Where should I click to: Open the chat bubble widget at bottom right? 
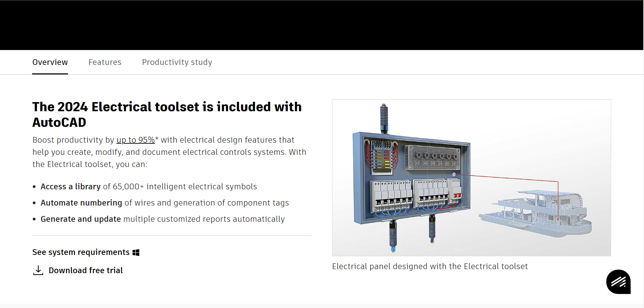coord(618,282)
